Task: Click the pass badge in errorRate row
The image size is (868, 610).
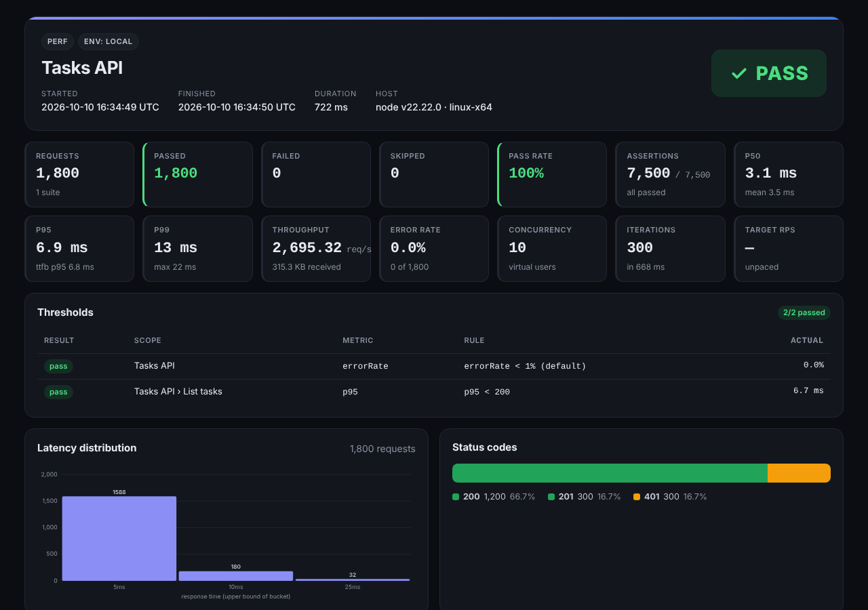Action: tap(58, 366)
